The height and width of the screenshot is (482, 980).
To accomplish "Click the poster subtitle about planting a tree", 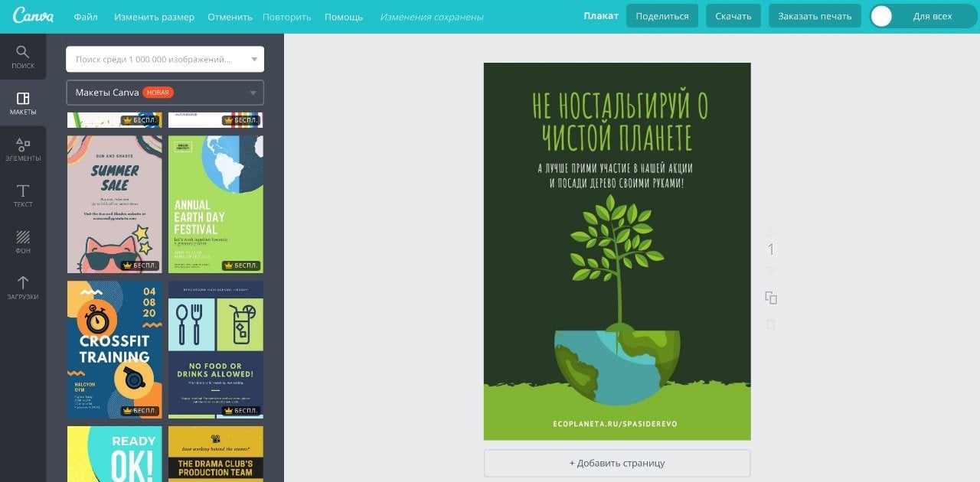I will [x=616, y=176].
